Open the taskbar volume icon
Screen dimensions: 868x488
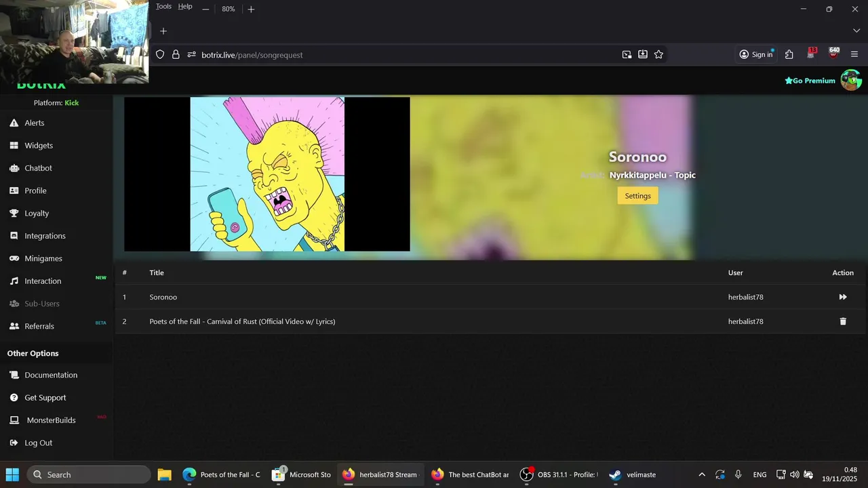(x=794, y=474)
